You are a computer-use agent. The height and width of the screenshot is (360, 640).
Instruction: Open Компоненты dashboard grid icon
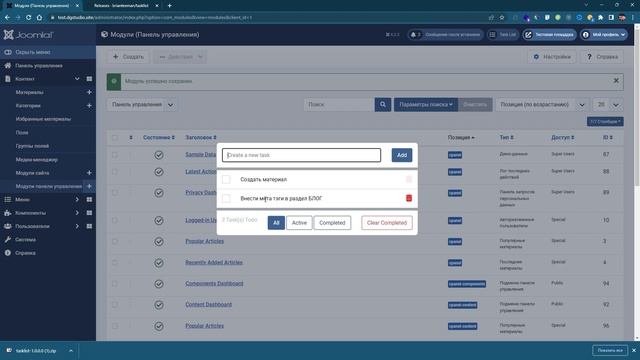pyautogui.click(x=89, y=213)
